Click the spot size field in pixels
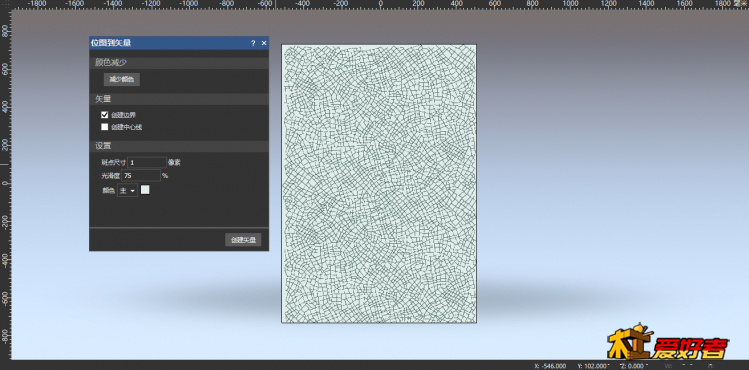This screenshot has width=749, height=370. point(147,162)
